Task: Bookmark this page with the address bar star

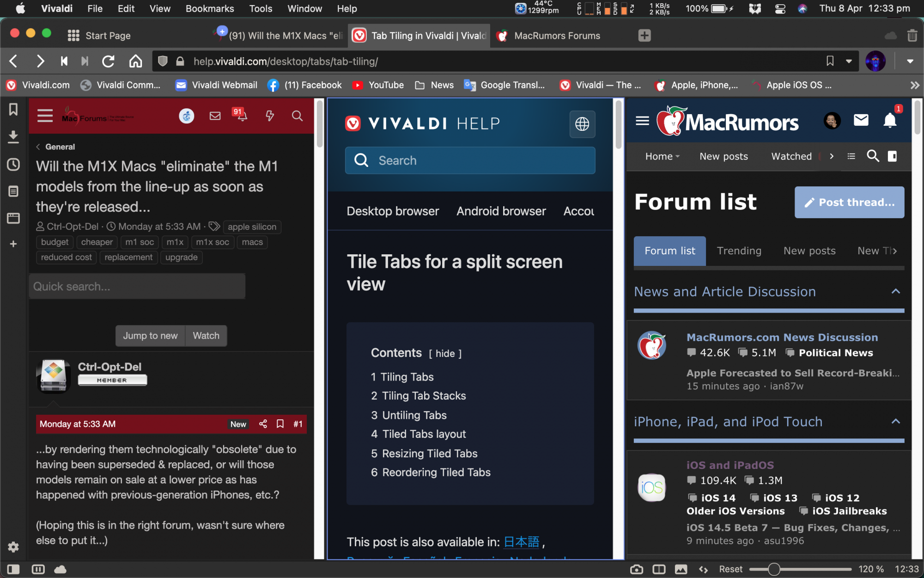Action: (829, 61)
